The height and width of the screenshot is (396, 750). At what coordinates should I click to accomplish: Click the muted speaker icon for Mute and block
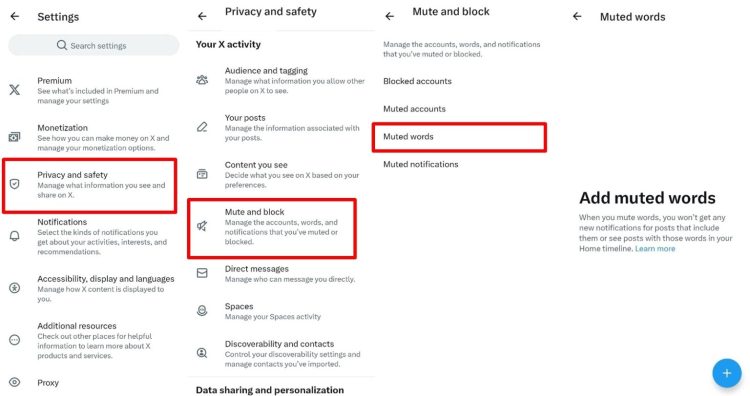click(202, 226)
